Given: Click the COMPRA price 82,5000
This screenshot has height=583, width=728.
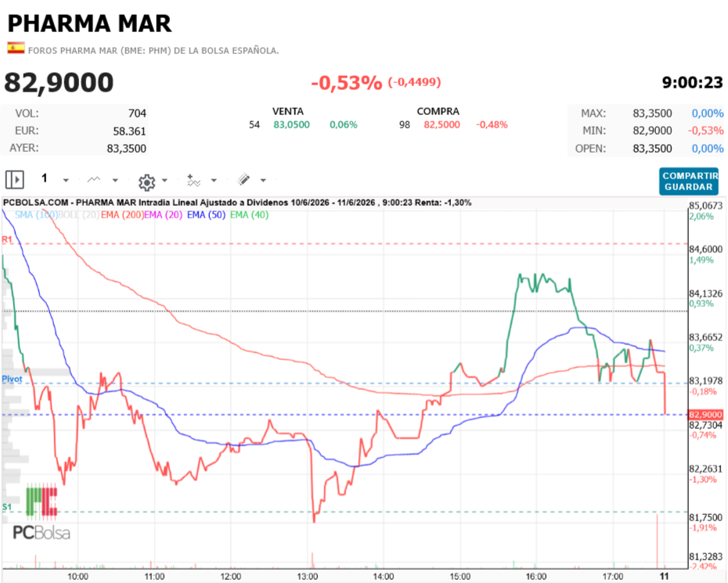Looking at the screenshot, I should 441,125.
